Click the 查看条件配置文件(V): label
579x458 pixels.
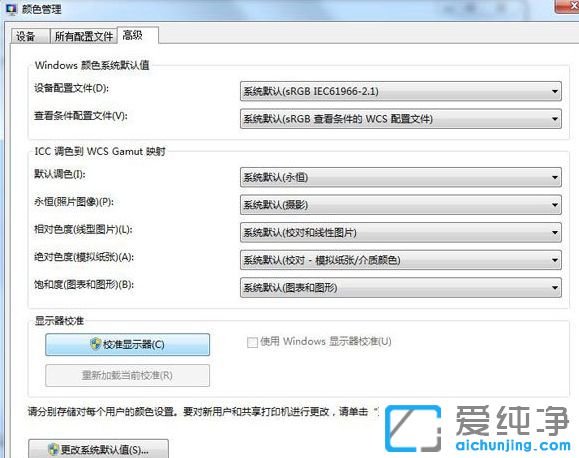(x=81, y=116)
